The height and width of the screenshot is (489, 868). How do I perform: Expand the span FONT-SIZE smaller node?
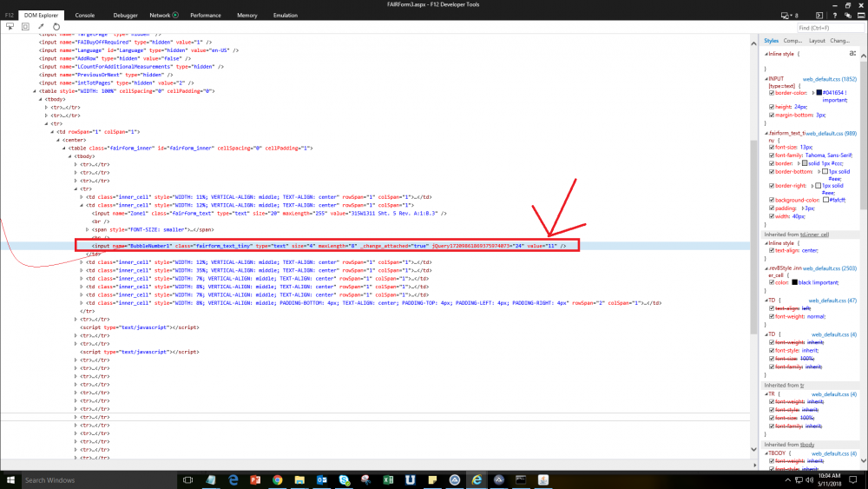(88, 230)
